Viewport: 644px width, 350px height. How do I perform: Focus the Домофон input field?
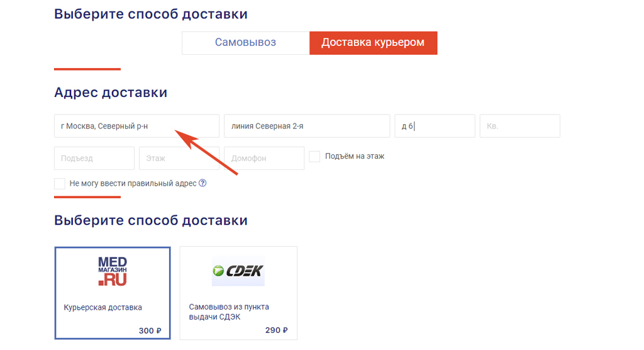[264, 158]
